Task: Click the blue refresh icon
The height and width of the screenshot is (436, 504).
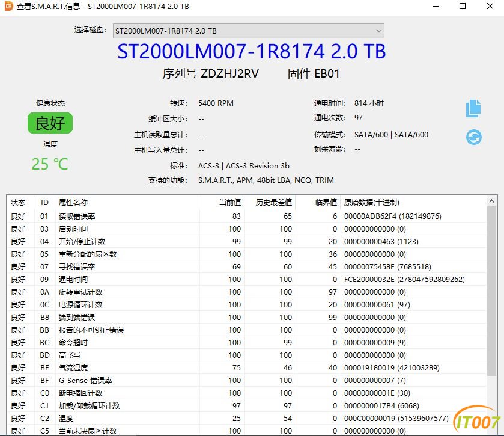Action: [474, 137]
